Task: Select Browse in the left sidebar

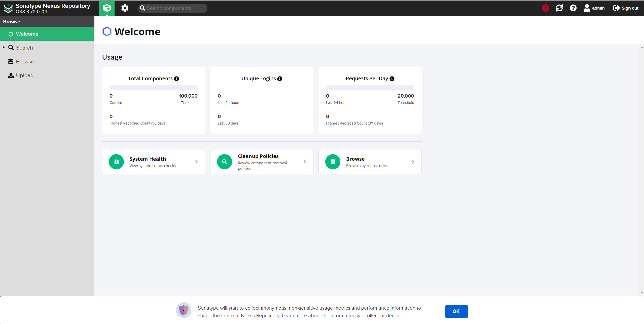Action: (25, 62)
